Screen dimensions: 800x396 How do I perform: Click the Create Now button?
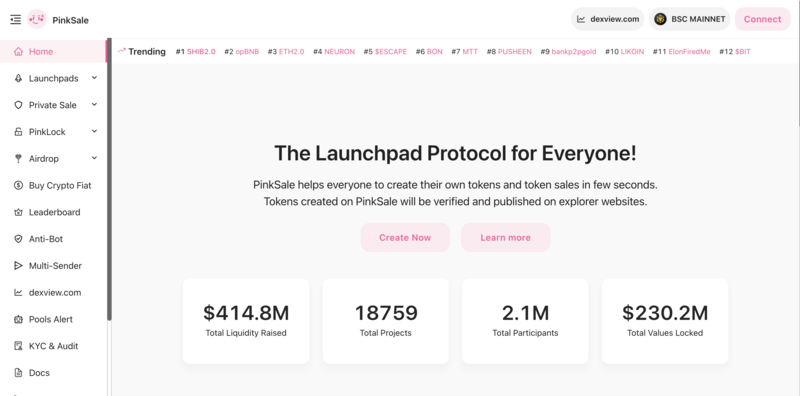click(x=405, y=237)
